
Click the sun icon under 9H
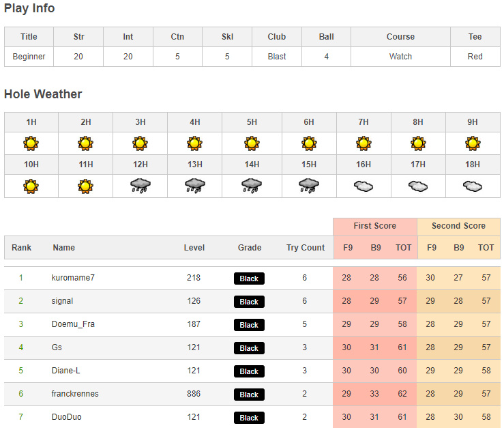point(473,143)
